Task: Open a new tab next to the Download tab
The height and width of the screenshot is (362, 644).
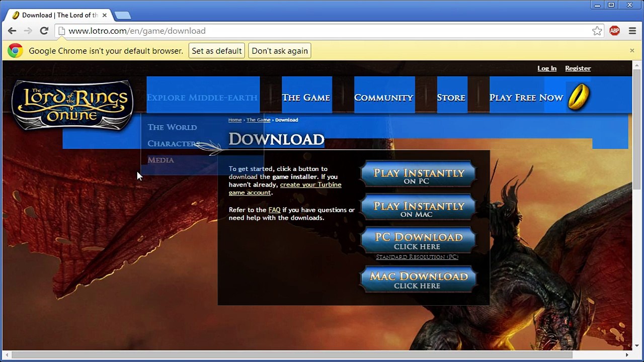Action: click(x=123, y=16)
